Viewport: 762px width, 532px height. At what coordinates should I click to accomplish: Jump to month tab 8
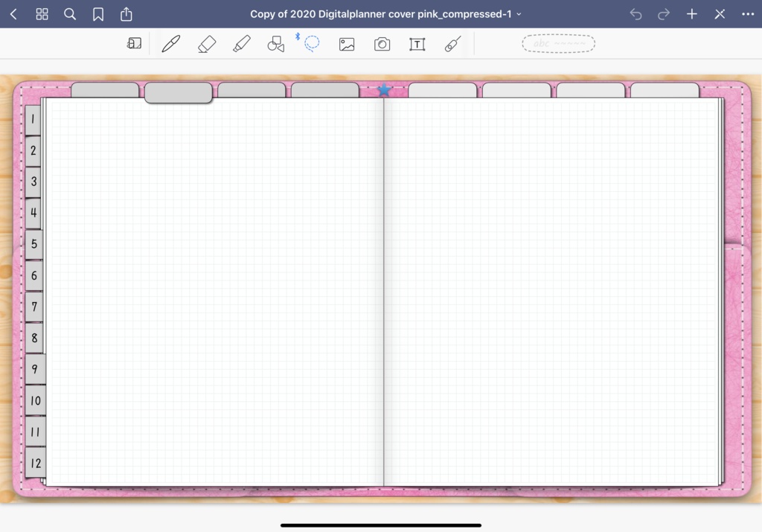point(34,338)
